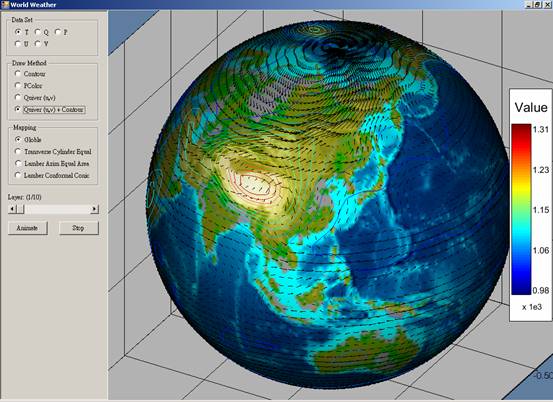Screen dimensions: 553x402
Task: Click the World Weather title bar icon
Action: click(5, 5)
